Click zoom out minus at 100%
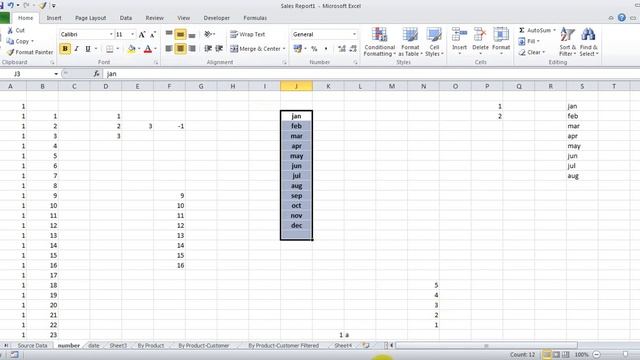 pyautogui.click(x=596, y=355)
